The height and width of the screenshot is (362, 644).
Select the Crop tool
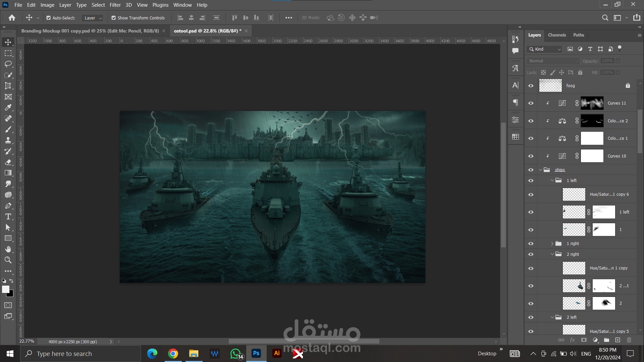[x=8, y=86]
